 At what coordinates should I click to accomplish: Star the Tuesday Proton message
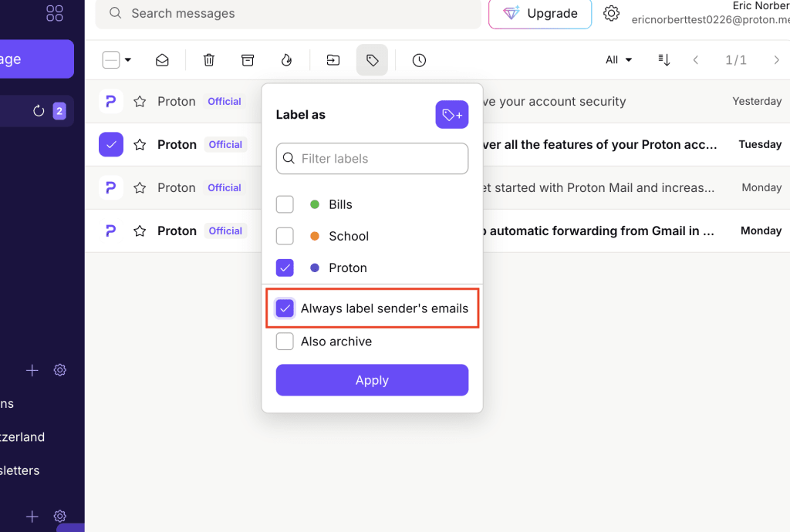coord(140,145)
